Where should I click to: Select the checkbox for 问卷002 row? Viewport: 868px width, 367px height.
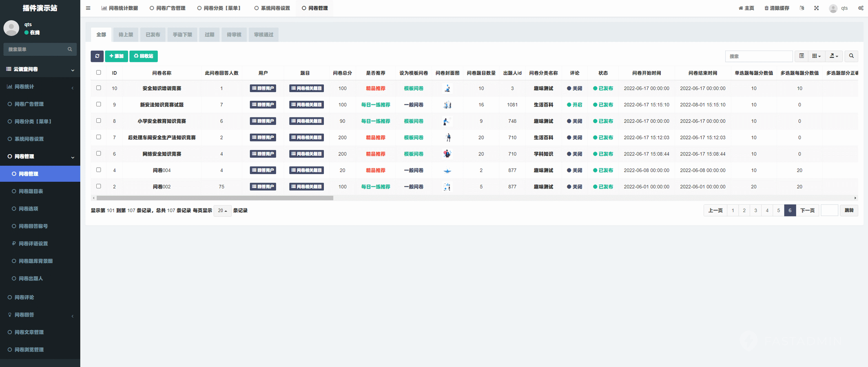tap(99, 186)
